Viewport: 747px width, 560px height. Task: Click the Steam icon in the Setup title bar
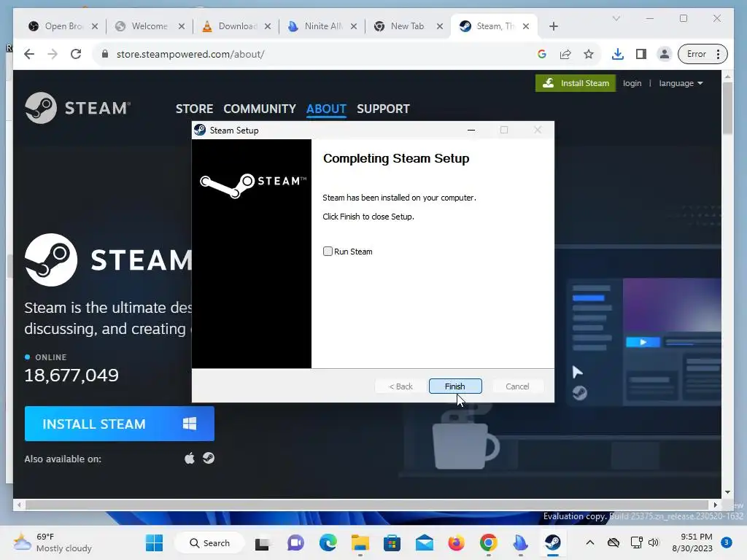click(200, 130)
